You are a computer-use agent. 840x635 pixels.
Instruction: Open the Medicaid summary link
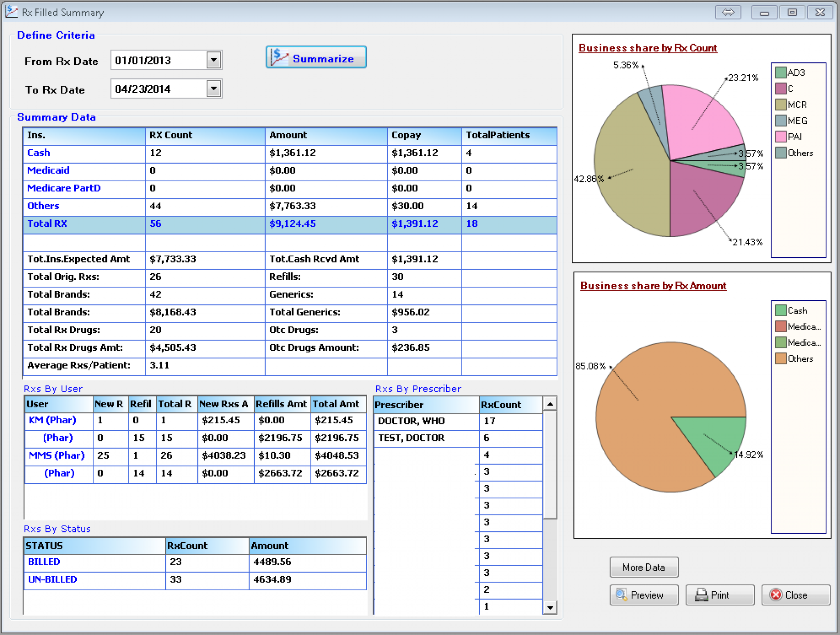coord(48,170)
